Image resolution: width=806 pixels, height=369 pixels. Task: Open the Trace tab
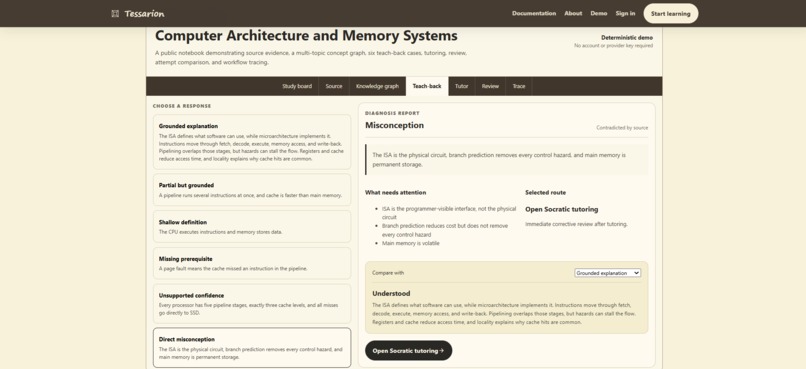coord(519,86)
